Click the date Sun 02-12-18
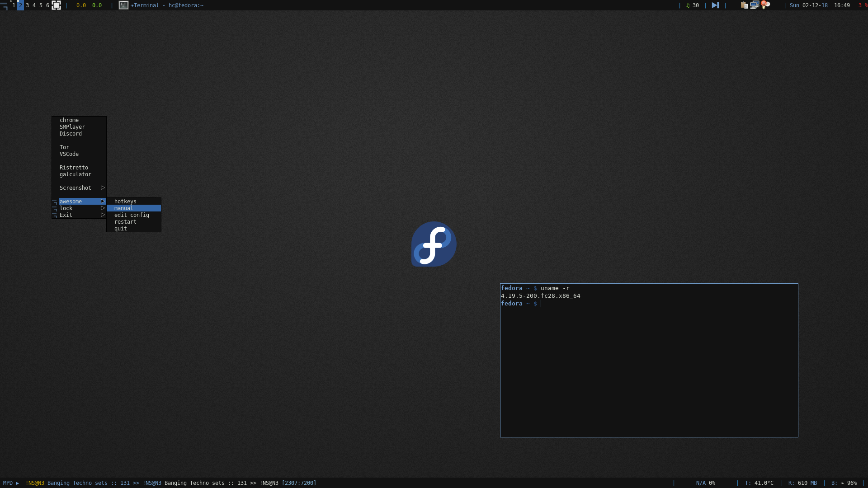This screenshot has height=488, width=868. pos(809,5)
